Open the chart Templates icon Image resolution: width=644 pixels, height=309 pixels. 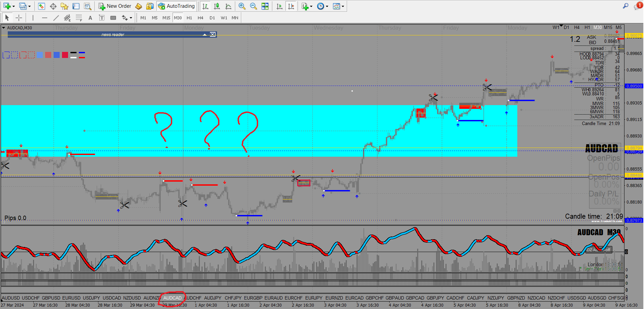[336, 6]
